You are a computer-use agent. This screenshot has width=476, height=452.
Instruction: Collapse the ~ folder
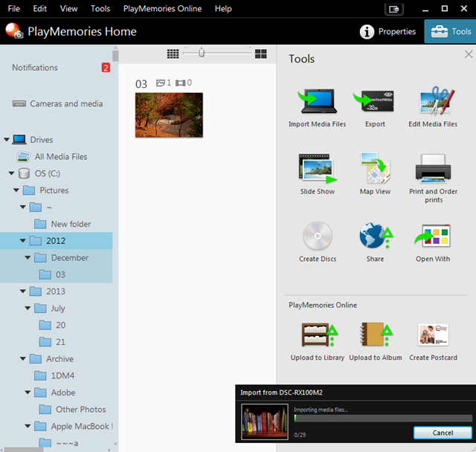[23, 207]
